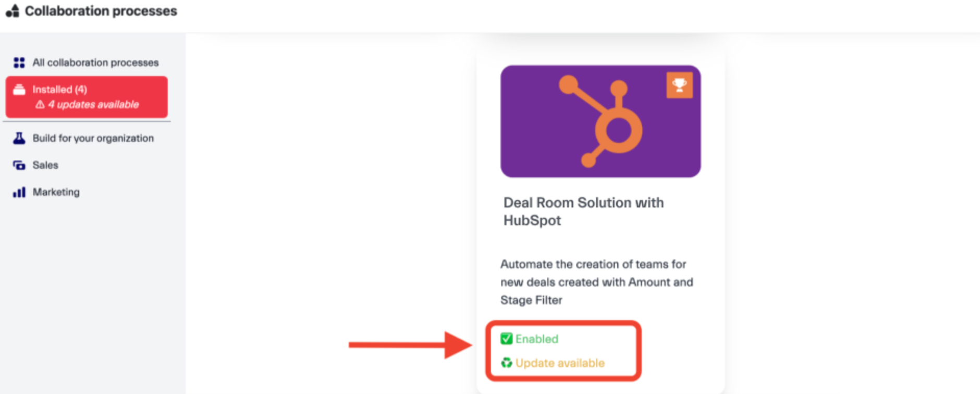Go to the Sales category
980x394 pixels.
(x=45, y=165)
